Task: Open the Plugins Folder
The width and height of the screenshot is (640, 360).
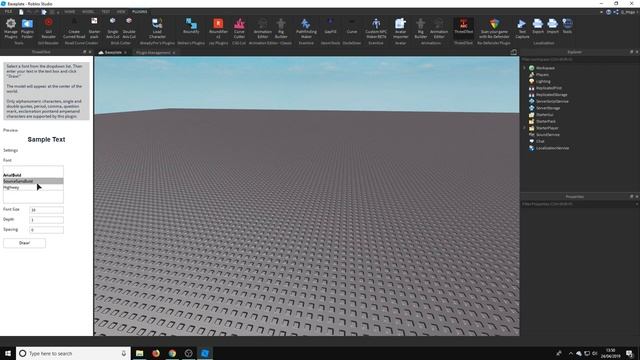Action: [27, 28]
